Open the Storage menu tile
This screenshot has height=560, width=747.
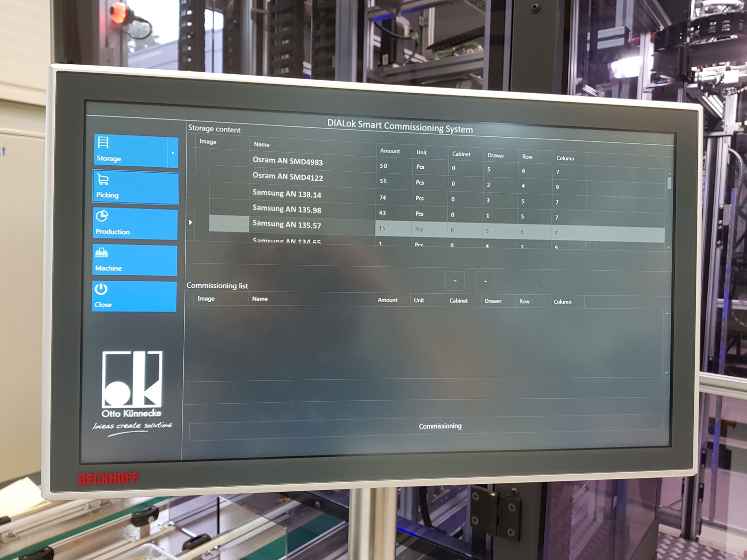pos(136,151)
